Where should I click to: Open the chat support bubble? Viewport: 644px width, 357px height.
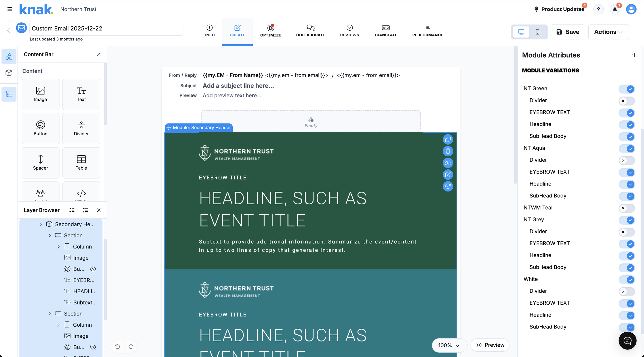[x=628, y=341]
